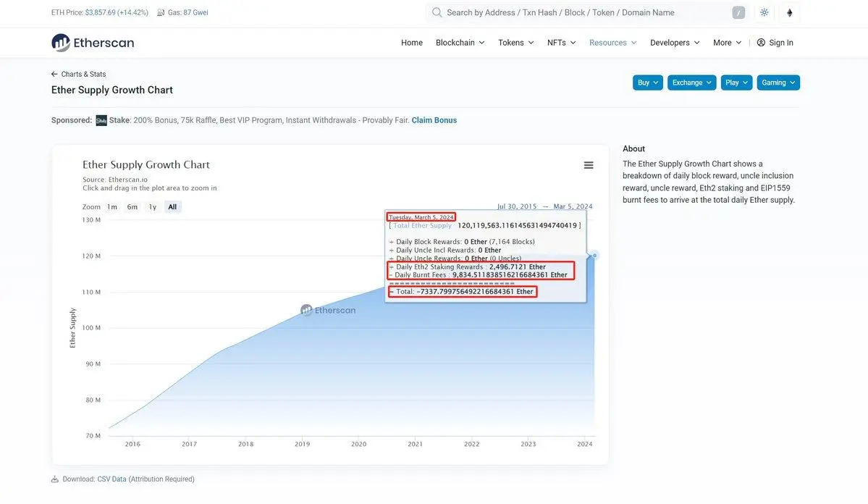Open the Buy dropdown button
Viewport: 868px width, 504px height.
[648, 83]
